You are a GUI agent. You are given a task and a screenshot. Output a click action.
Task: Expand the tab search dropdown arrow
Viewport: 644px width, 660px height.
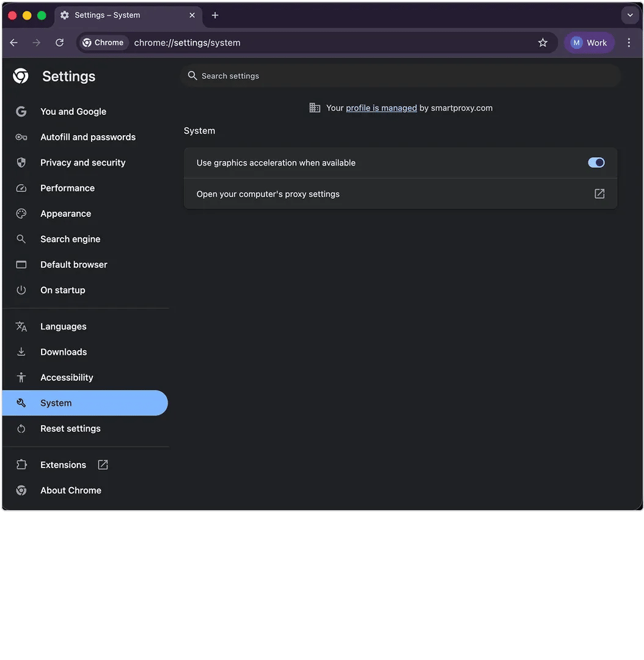(x=630, y=15)
